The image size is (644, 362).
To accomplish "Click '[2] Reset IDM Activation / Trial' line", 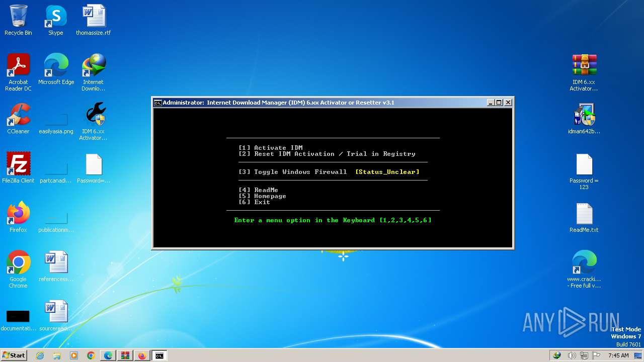I will point(327,154).
